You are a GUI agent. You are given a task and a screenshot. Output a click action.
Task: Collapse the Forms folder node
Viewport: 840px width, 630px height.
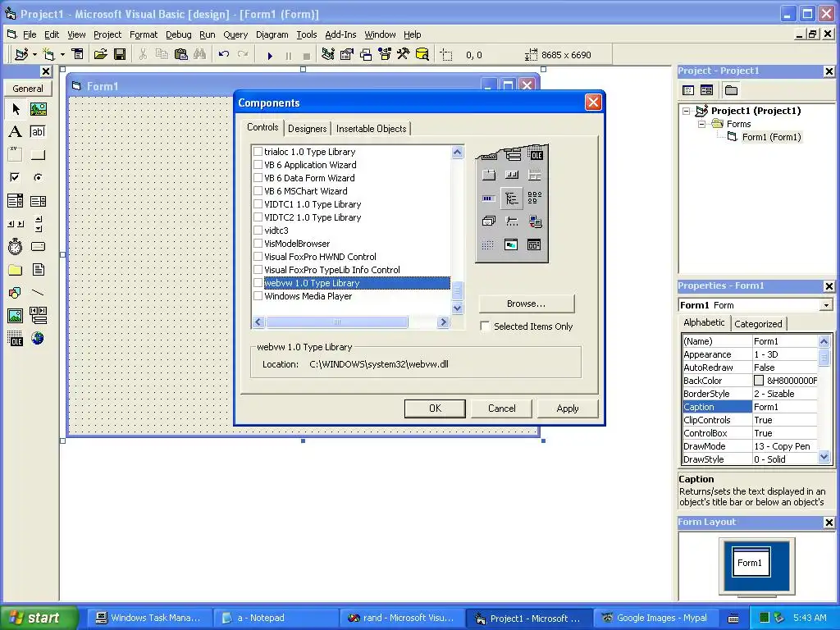click(x=702, y=124)
